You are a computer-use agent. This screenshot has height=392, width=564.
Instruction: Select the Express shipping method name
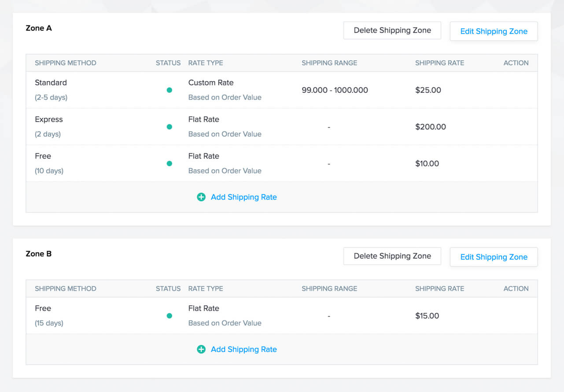[49, 119]
